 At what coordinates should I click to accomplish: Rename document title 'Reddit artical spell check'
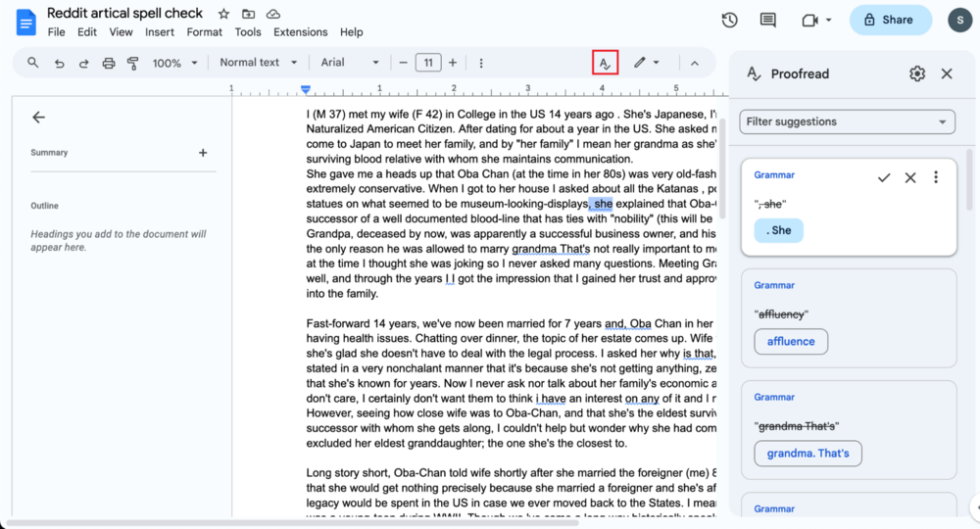[125, 13]
